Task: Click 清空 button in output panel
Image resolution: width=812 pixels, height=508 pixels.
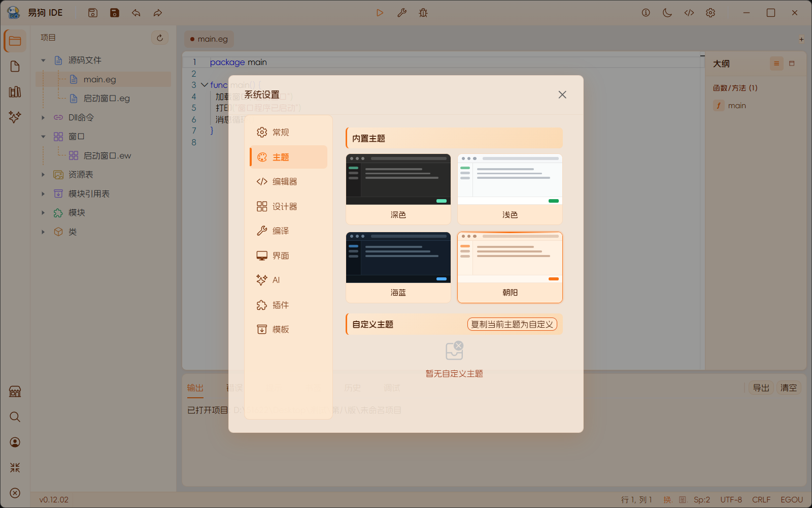Action: click(789, 388)
